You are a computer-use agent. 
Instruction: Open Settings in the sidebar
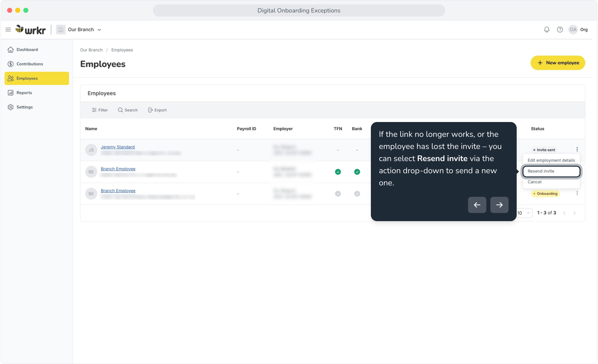37,107
